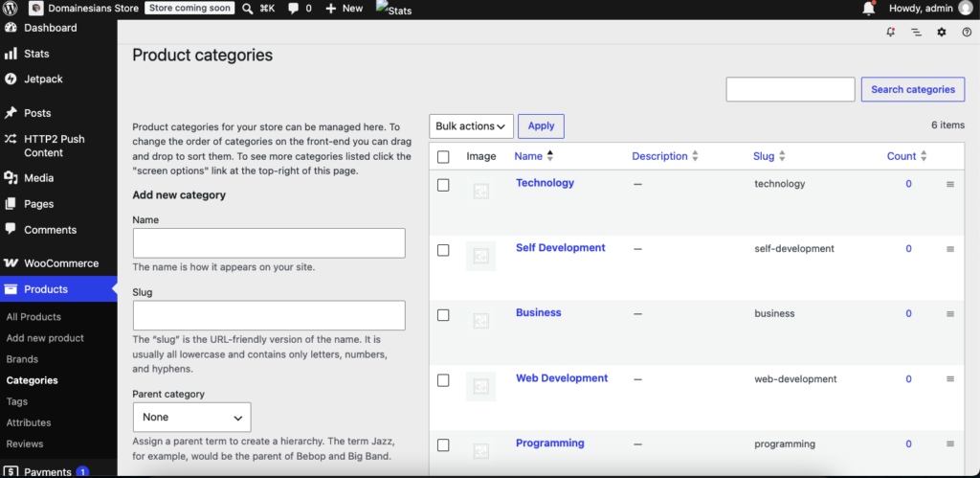Screen dimensions: 980x478
Task: Click the Business row drag handle
Action: pyautogui.click(x=950, y=314)
